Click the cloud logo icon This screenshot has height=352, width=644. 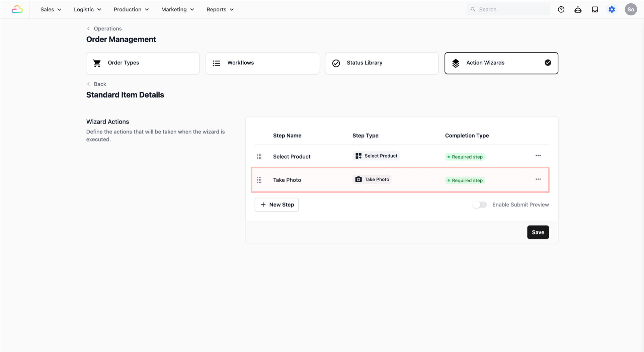pos(17,9)
